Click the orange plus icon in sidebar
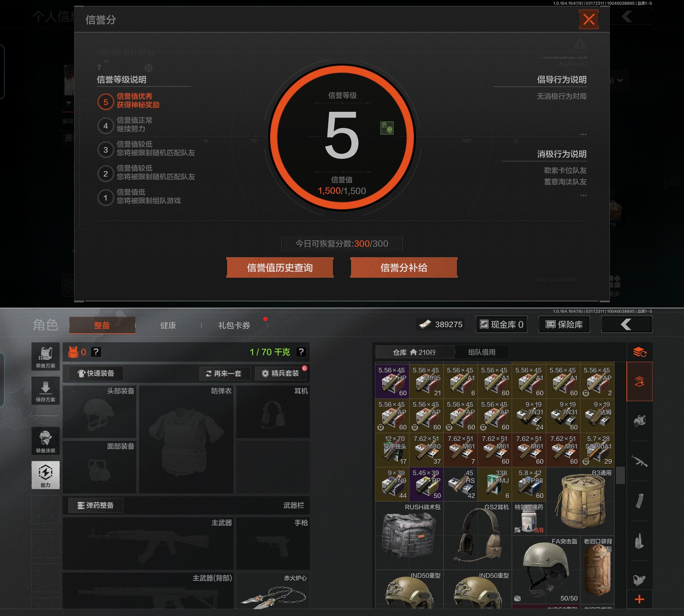 (x=639, y=599)
